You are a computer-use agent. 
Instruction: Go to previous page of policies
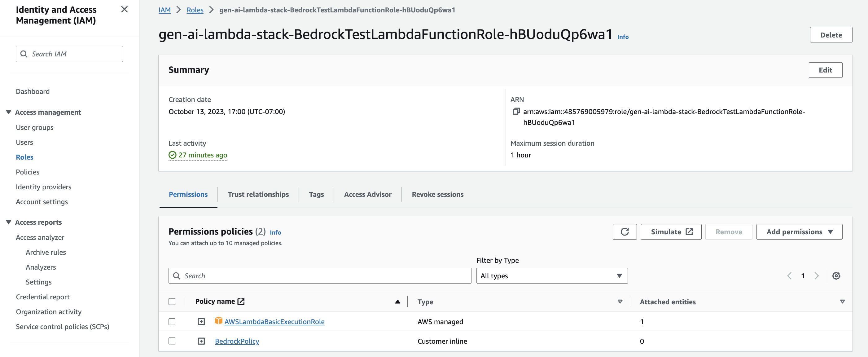coord(789,276)
